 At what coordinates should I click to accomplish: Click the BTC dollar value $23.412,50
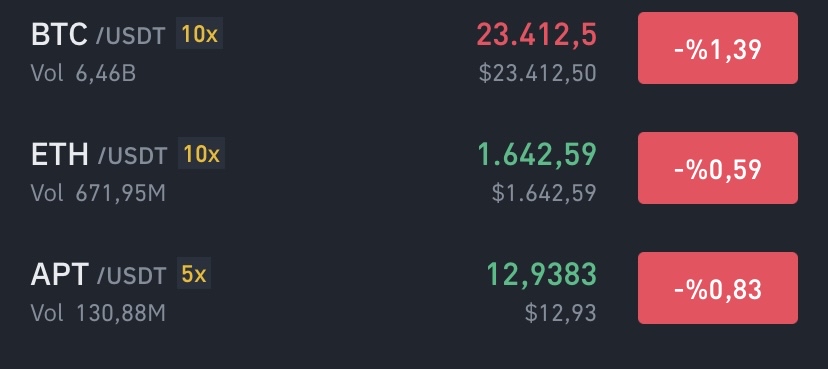538,73
